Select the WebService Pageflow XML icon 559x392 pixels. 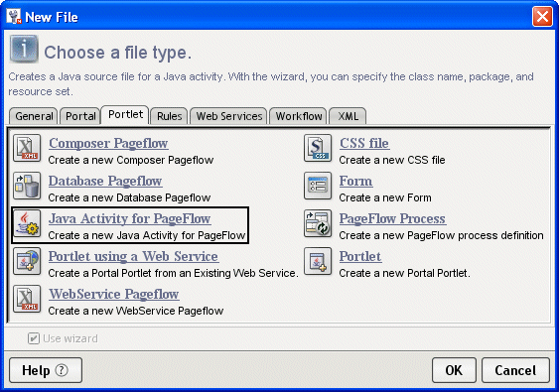27,299
